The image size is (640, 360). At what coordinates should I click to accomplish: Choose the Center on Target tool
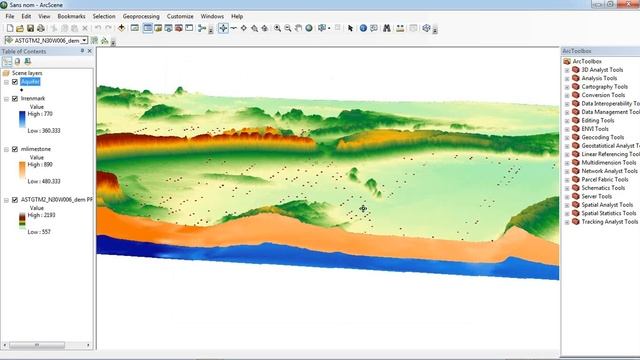coord(244,28)
